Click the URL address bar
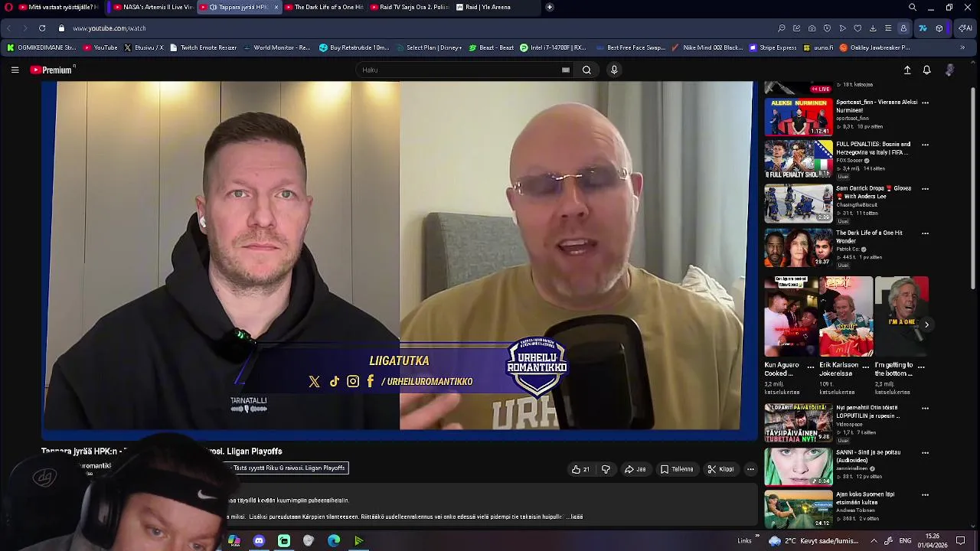The width and height of the screenshot is (980, 551). pos(413,28)
